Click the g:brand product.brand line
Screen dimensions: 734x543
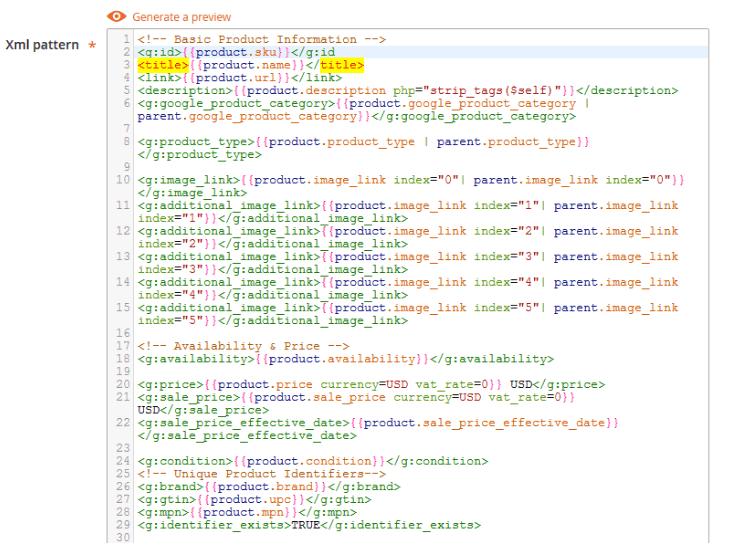(269, 487)
